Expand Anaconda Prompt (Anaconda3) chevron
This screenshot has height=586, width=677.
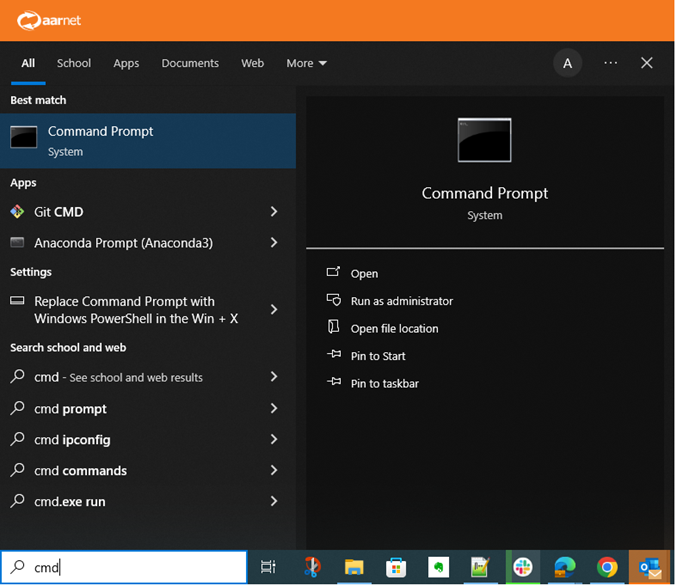coord(274,243)
